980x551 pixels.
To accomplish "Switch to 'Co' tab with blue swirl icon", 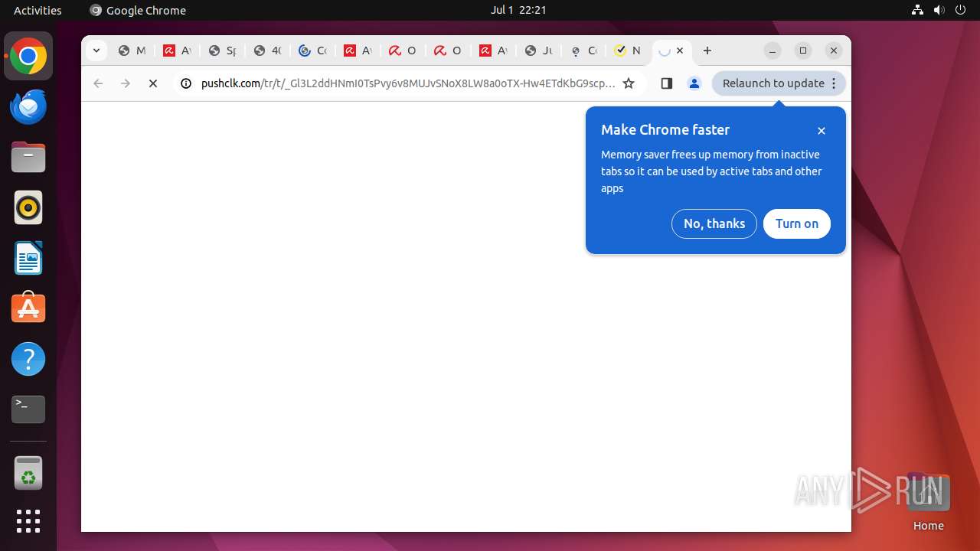I will (312, 51).
